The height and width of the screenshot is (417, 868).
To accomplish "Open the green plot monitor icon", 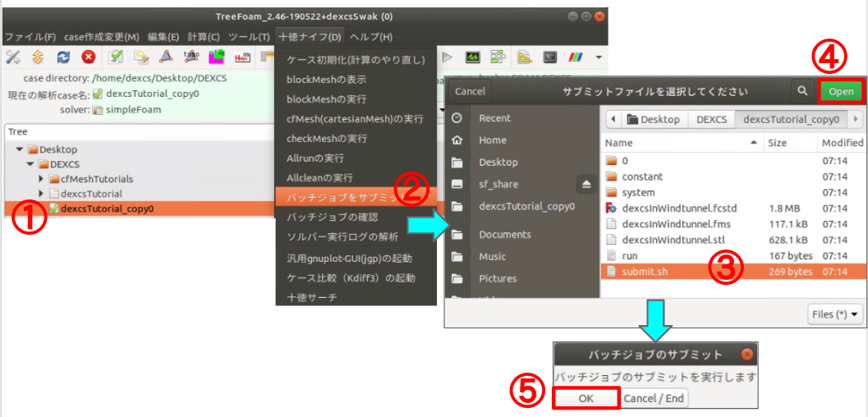I will click(x=473, y=57).
